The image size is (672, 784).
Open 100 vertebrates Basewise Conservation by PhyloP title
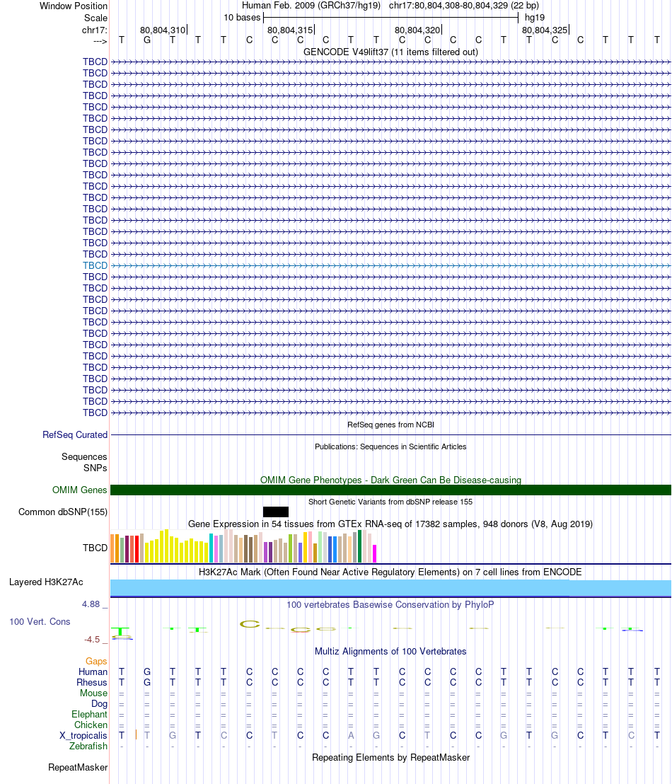click(390, 604)
